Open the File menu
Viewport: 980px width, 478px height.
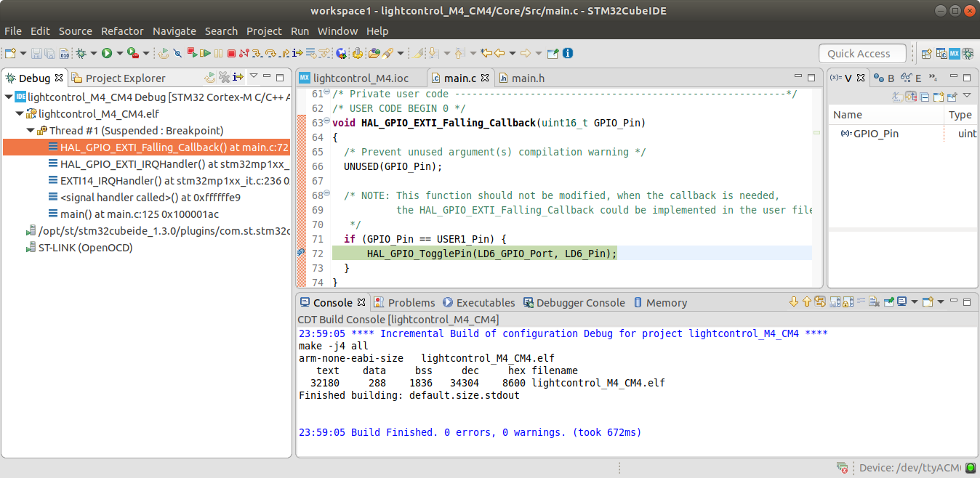(13, 31)
